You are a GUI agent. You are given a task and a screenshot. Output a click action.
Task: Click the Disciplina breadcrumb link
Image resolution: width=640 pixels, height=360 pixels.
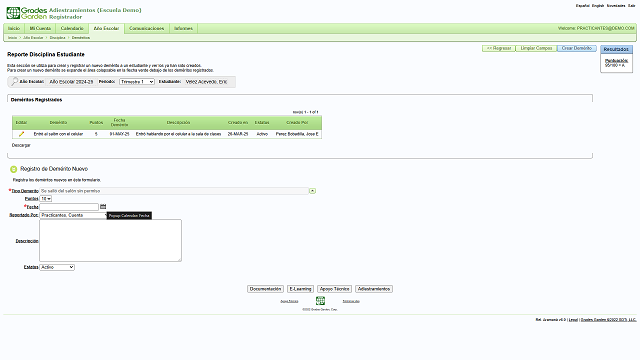(58, 38)
